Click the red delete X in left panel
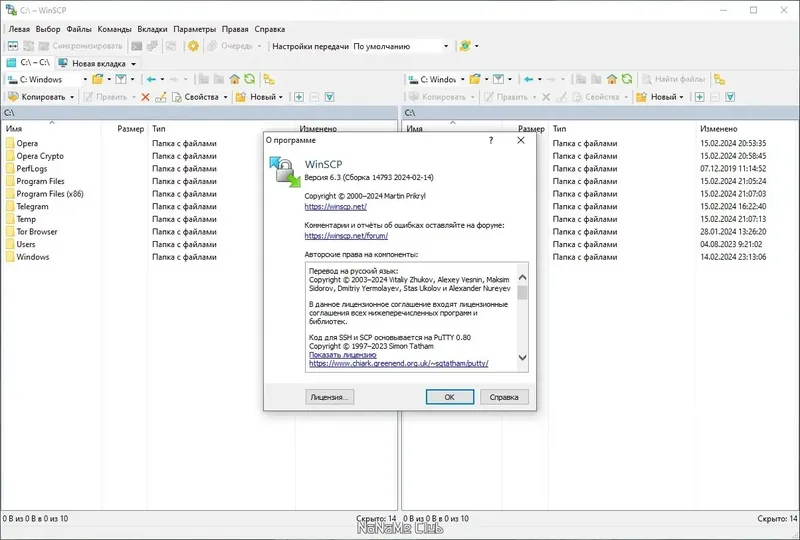 (145, 97)
